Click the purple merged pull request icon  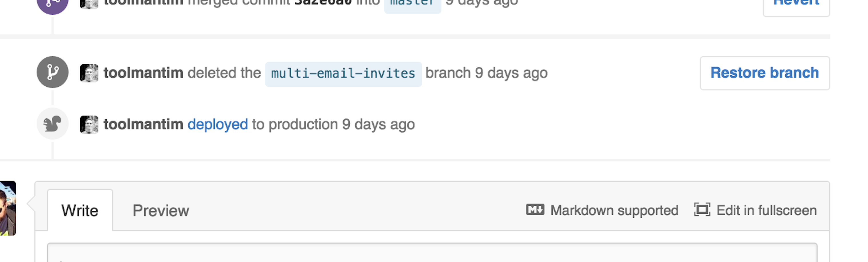click(x=52, y=3)
